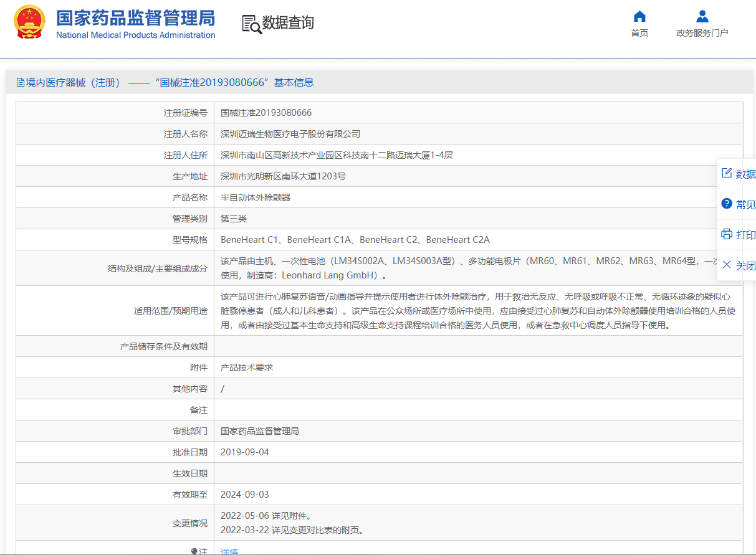Select the 国械注准20193080666 value in the table

pyautogui.click(x=266, y=113)
